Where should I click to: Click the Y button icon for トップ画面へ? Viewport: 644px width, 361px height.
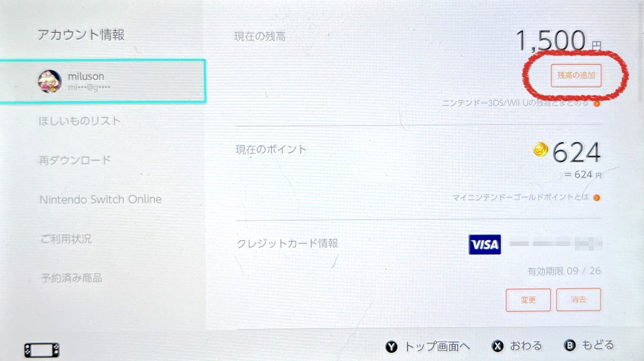[391, 347]
